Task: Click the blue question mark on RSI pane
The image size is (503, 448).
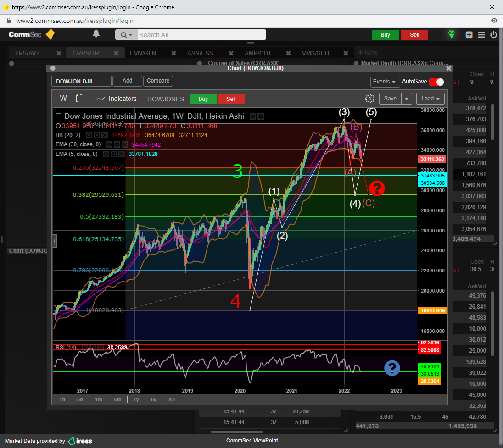Action: coord(392,368)
